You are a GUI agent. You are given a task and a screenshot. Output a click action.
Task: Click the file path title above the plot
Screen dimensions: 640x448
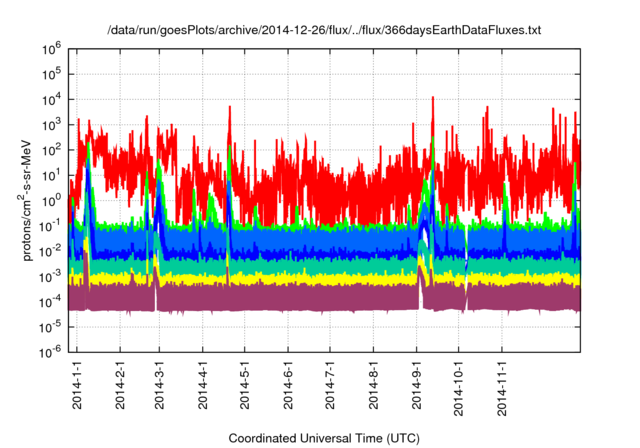(x=324, y=31)
